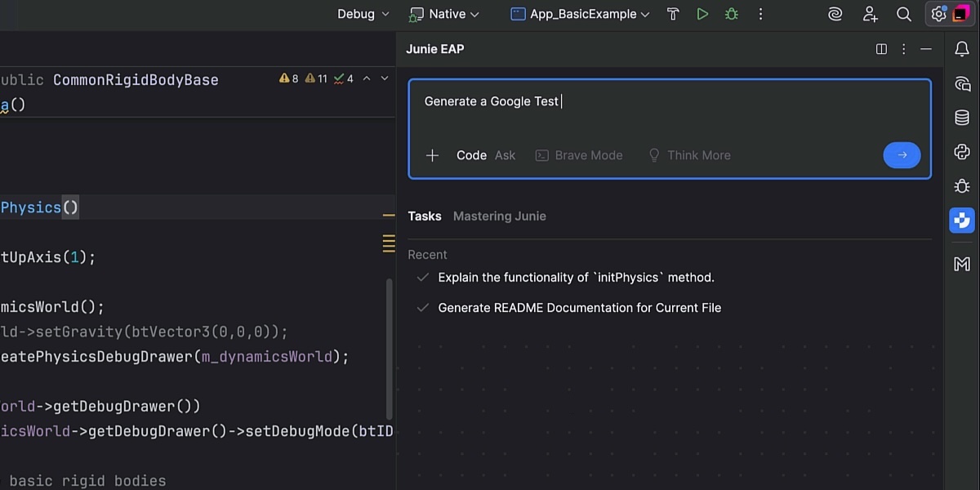Hide the Junie EAP panel
The height and width of the screenshot is (490, 980).
[925, 49]
